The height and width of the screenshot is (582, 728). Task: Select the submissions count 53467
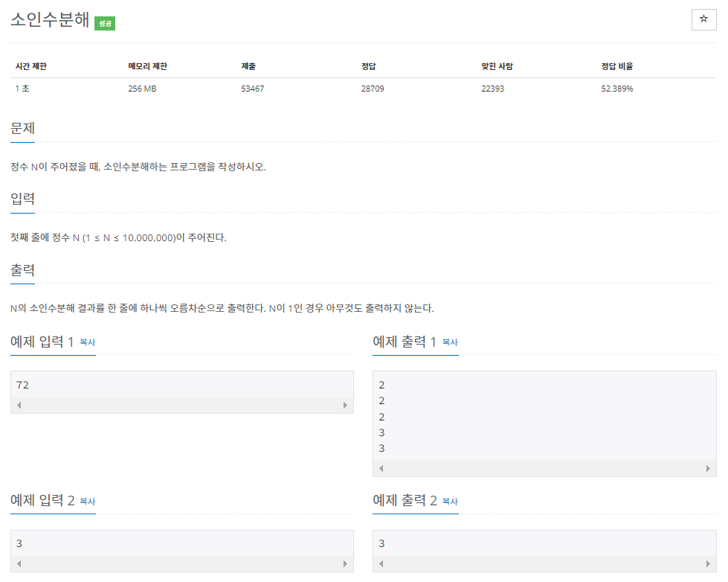253,89
